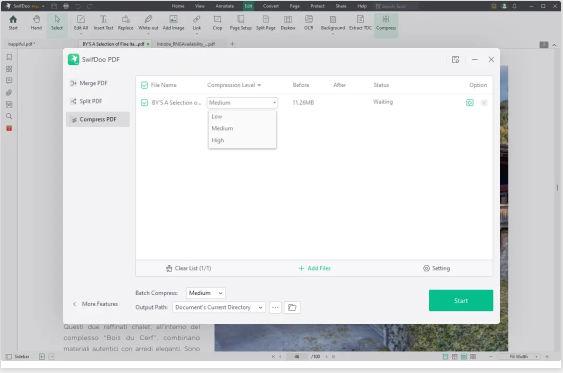
Task: Click the green Start button
Action: click(461, 300)
